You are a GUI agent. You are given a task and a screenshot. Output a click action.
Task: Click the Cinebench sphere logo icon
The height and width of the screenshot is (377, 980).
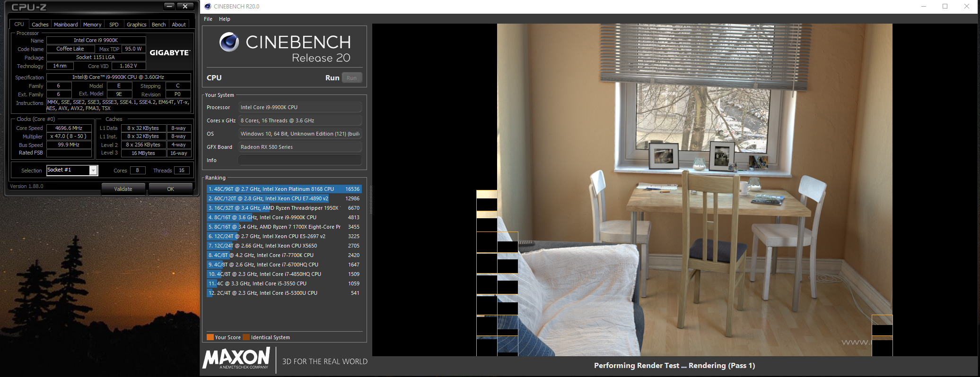click(x=229, y=42)
